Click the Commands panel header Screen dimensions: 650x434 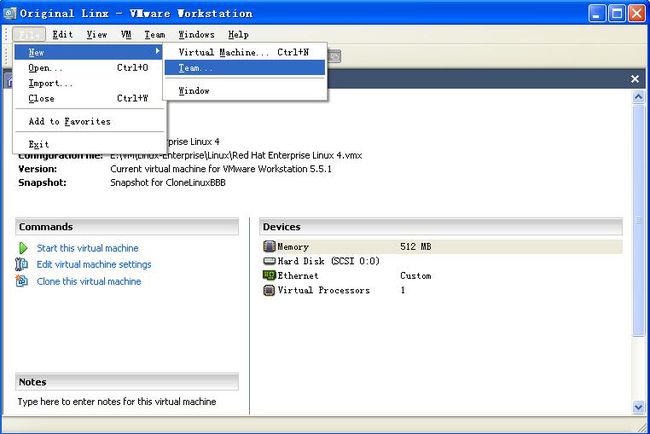(127, 227)
